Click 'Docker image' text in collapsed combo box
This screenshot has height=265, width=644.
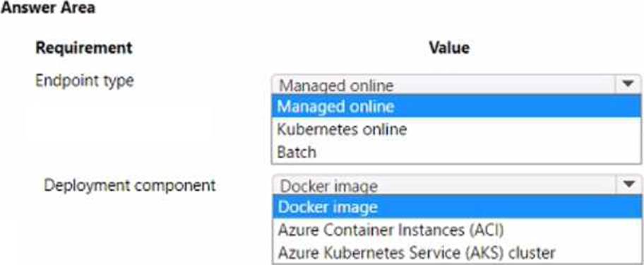coord(328,186)
